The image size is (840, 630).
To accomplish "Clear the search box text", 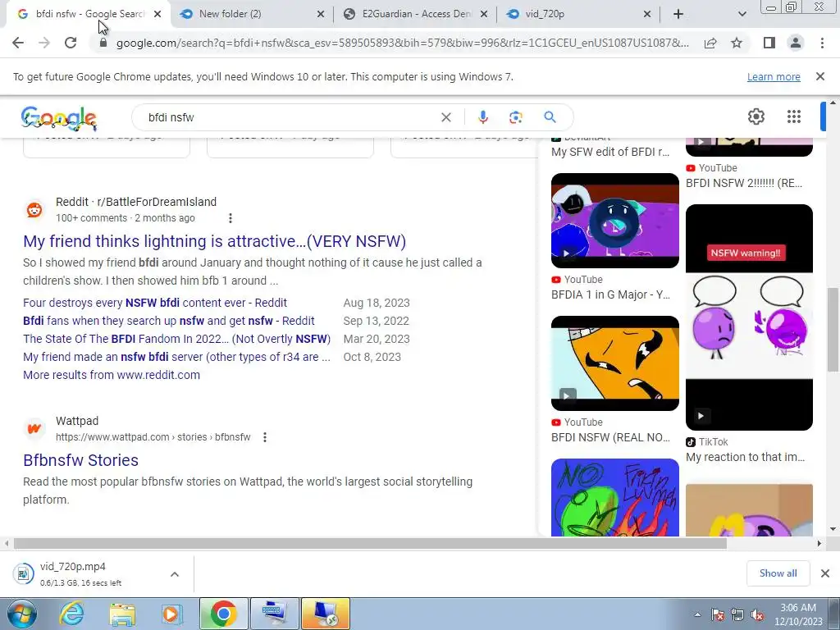I will tap(445, 117).
